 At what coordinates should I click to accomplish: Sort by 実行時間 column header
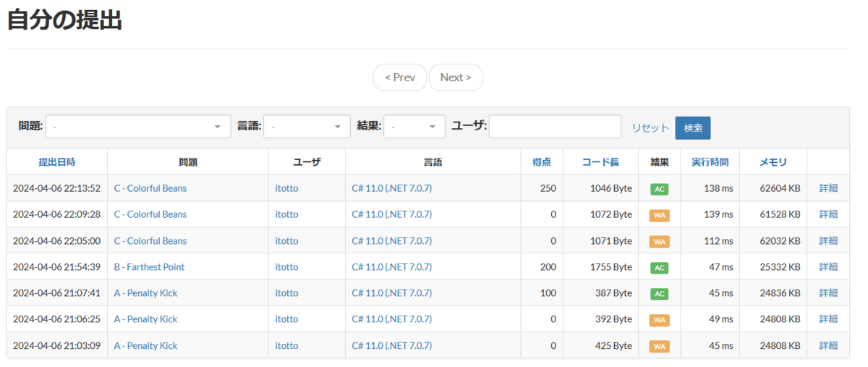710,162
